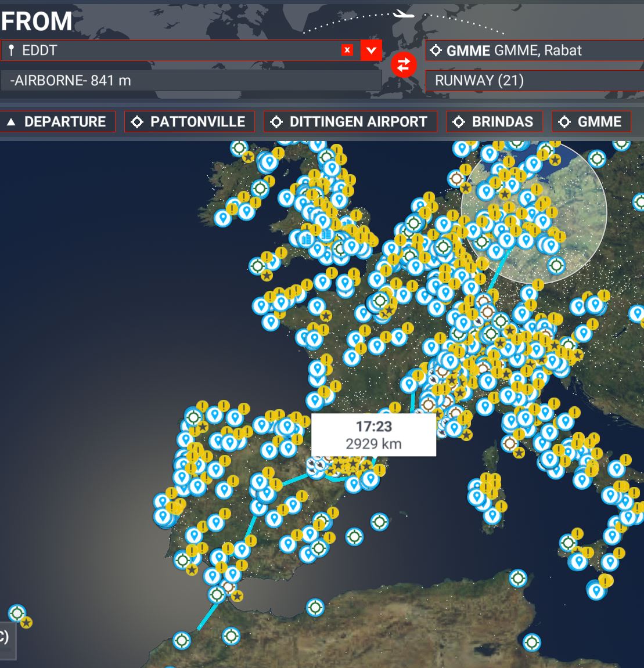Click the airplane icon on the route arc

[404, 14]
